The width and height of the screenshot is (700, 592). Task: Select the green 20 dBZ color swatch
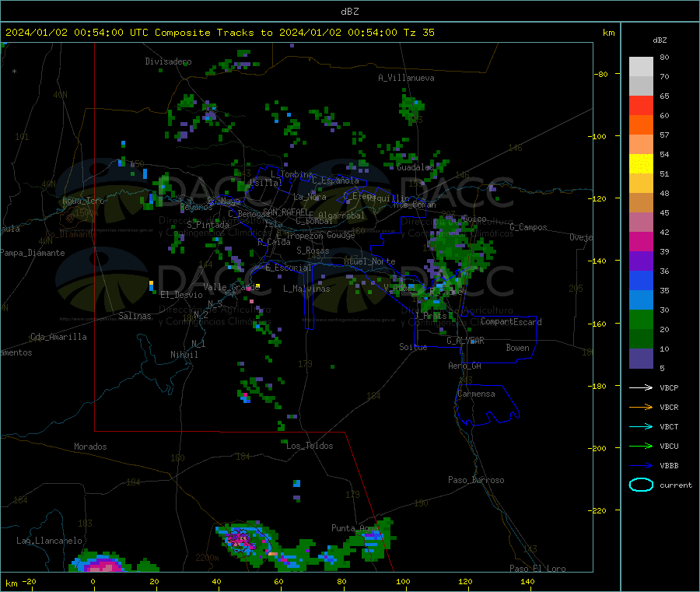pos(641,319)
